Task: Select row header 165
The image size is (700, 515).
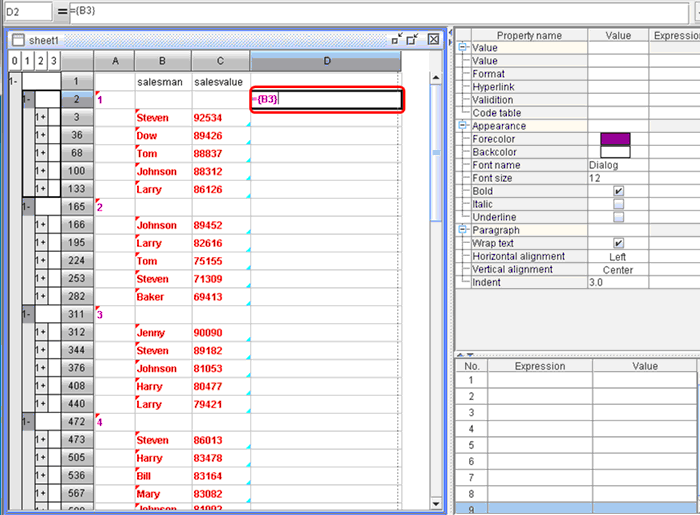Action: [77, 207]
